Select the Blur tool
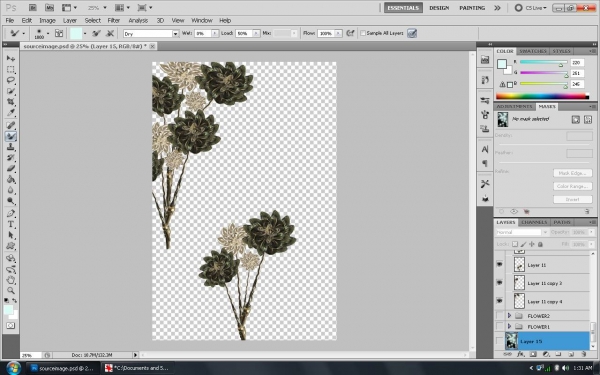The image size is (600, 375). [11, 190]
